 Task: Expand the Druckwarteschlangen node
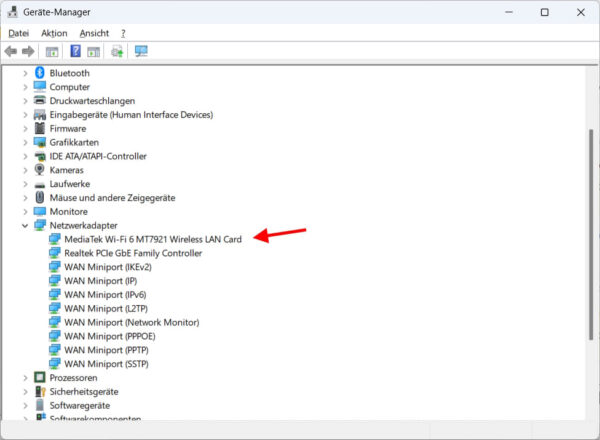[25, 101]
